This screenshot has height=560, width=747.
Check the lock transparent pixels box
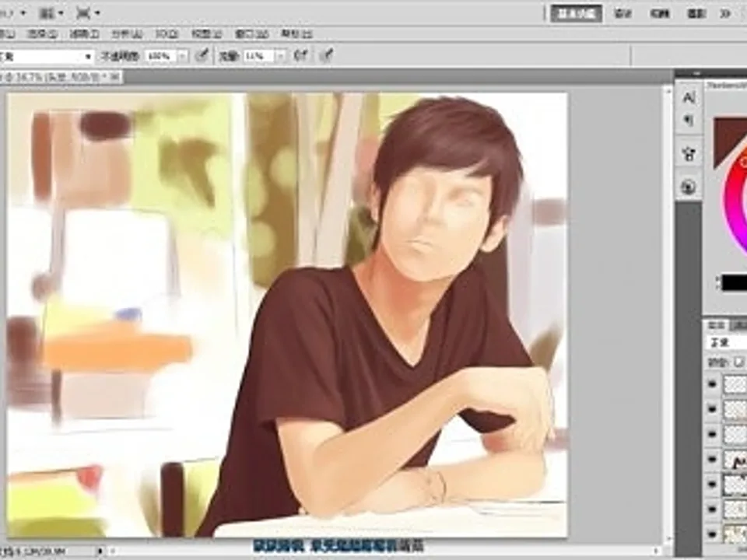[x=738, y=362]
